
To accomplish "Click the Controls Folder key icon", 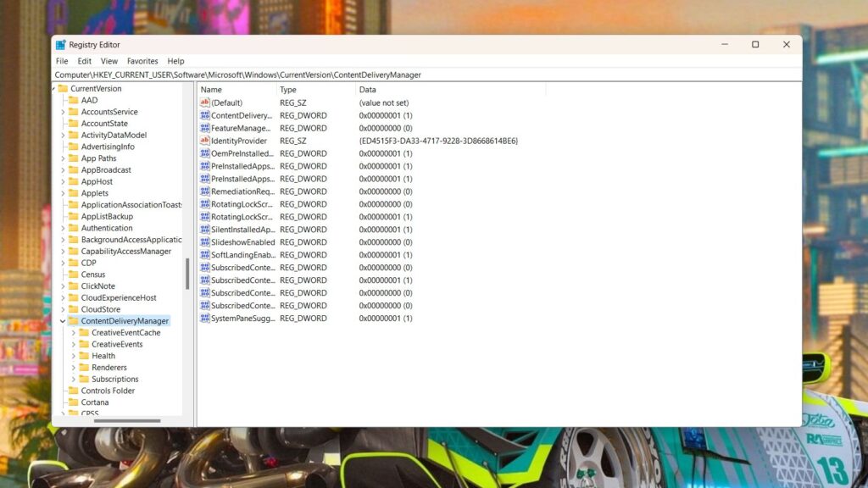I will (x=73, y=391).
